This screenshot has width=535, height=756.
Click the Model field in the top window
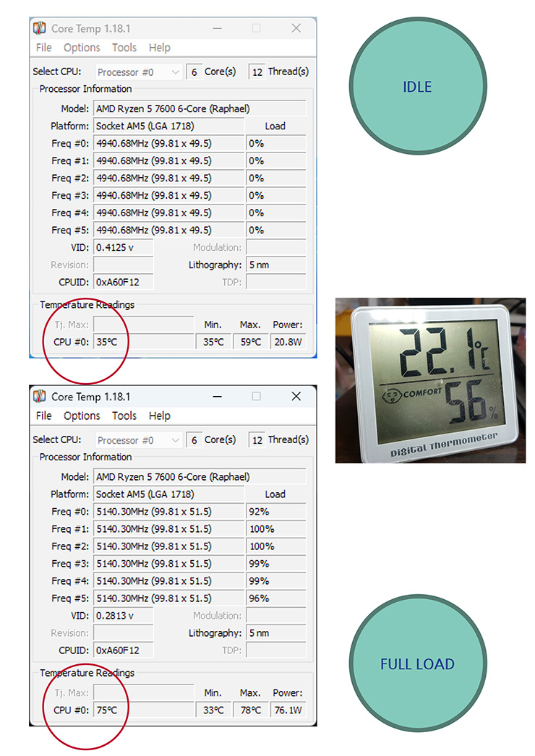200,108
